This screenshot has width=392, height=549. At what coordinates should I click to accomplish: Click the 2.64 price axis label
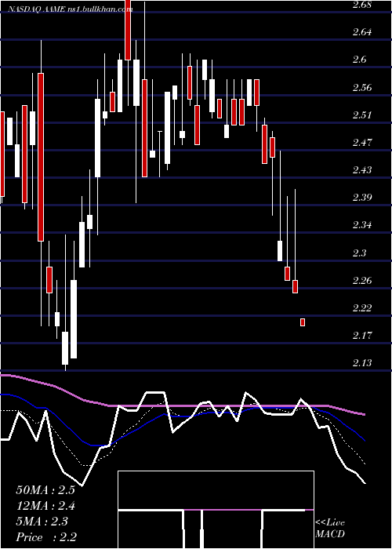[362, 32]
